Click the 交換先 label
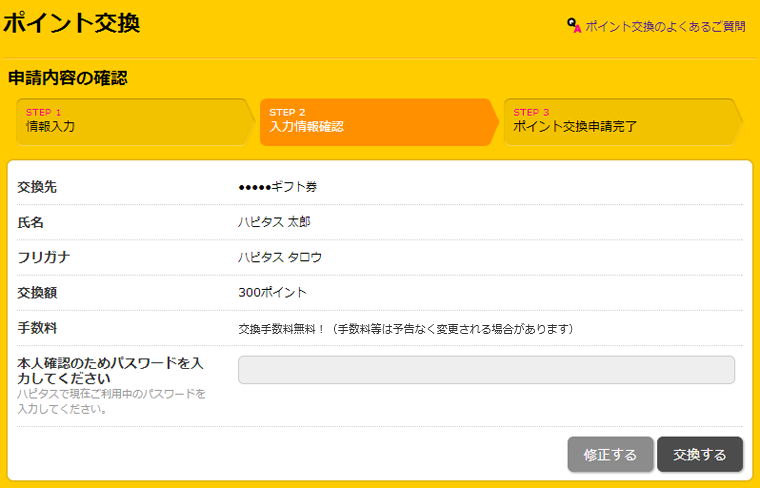760x488 pixels. [37, 187]
